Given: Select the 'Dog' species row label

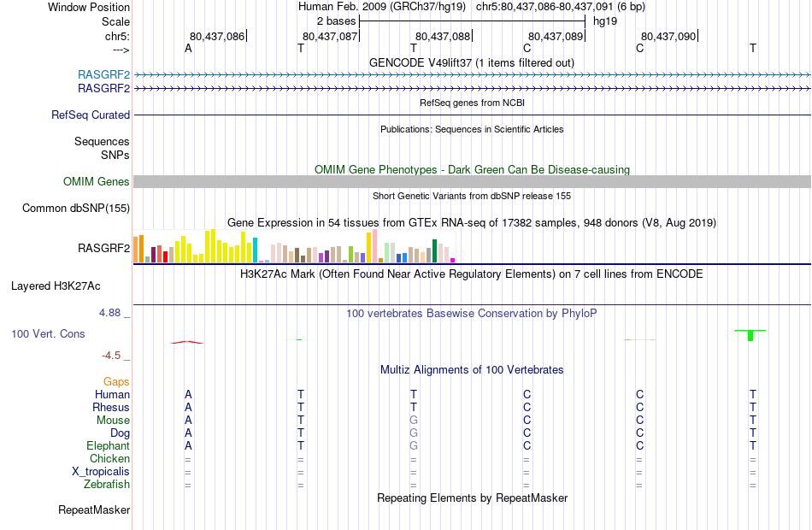Looking at the screenshot, I should [120, 433].
